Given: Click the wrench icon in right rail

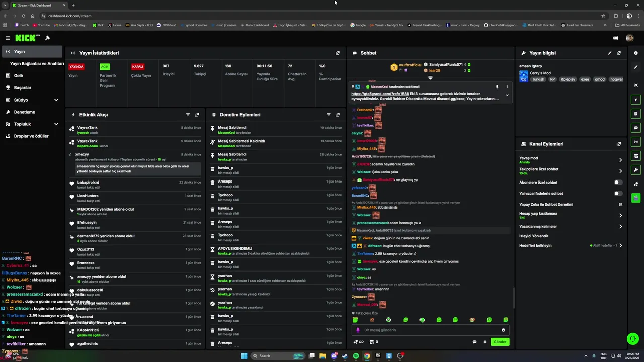Looking at the screenshot, I should (x=636, y=170).
